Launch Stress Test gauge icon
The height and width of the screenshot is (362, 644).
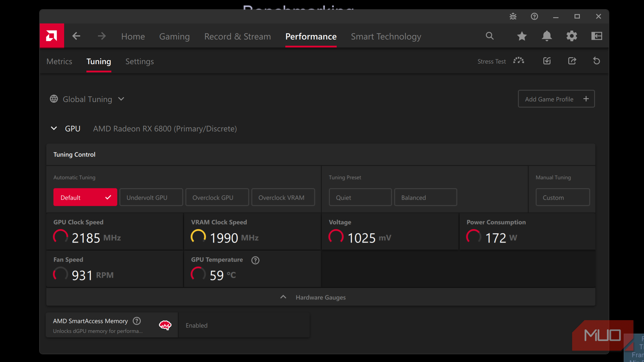tap(519, 61)
